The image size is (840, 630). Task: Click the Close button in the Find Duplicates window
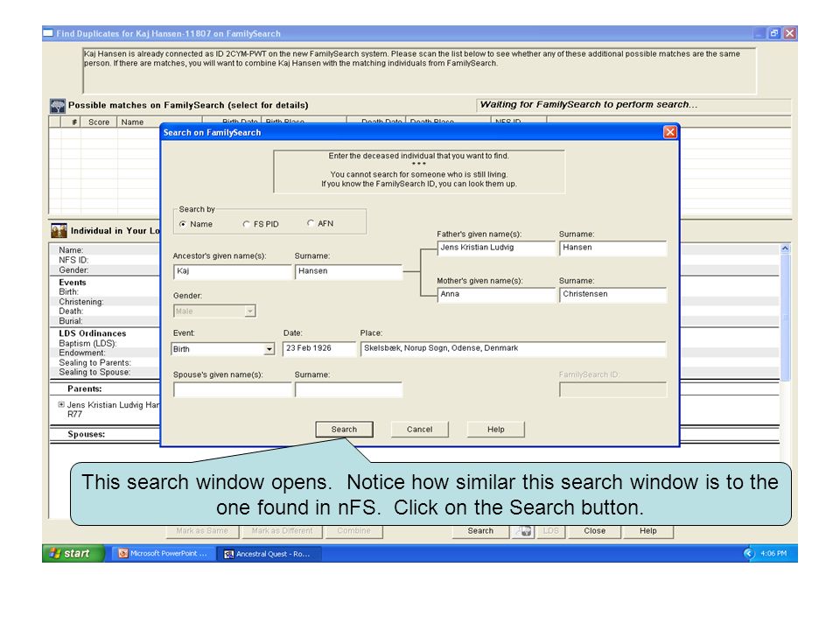point(595,531)
